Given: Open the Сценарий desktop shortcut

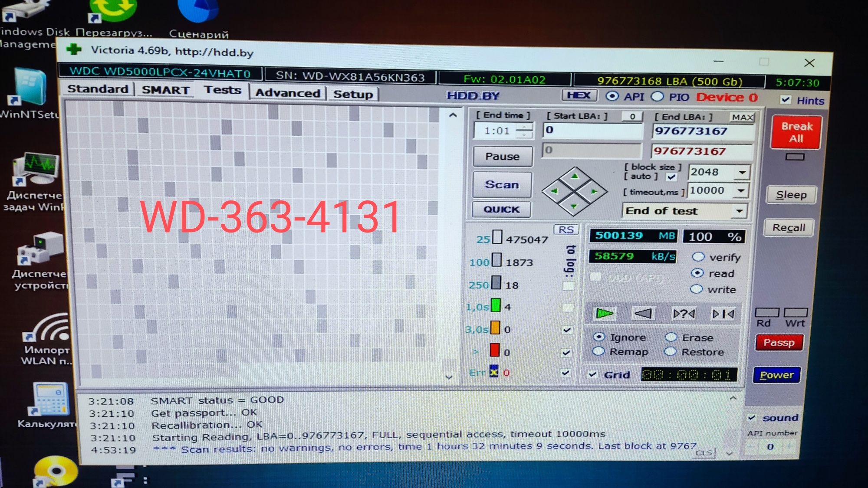Looking at the screenshot, I should [199, 20].
